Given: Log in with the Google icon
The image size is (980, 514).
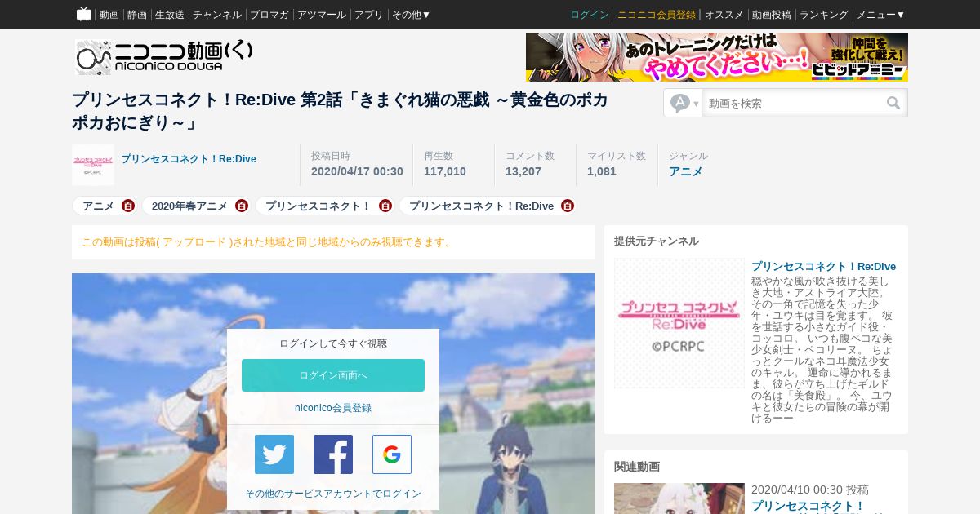Looking at the screenshot, I should point(392,454).
